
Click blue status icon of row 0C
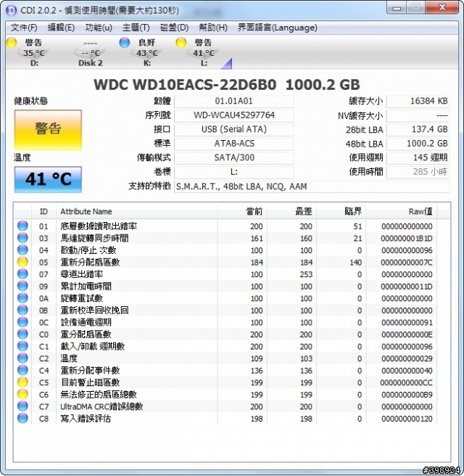(x=22, y=322)
